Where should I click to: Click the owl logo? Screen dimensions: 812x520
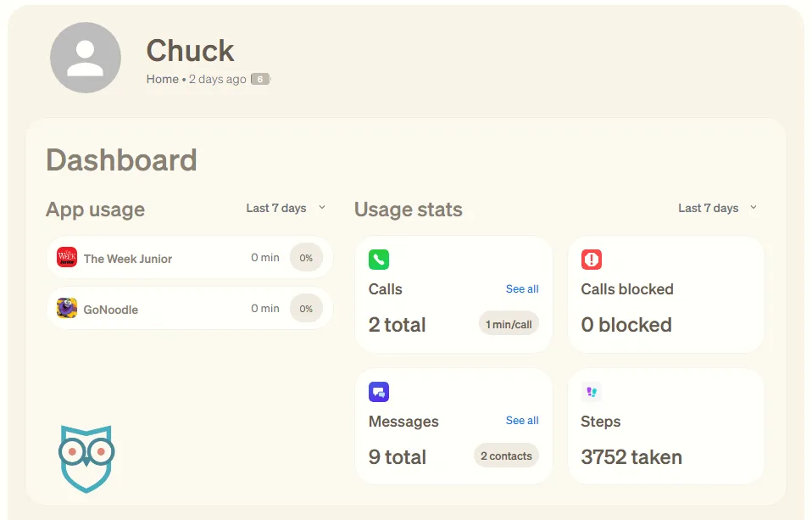coord(86,459)
